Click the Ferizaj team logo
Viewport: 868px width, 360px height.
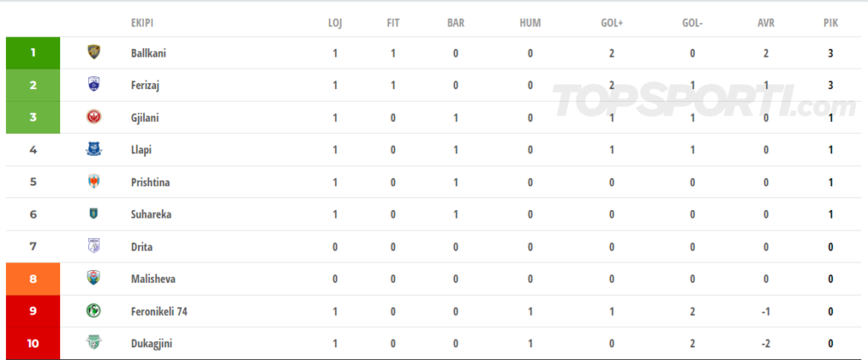coord(93,85)
